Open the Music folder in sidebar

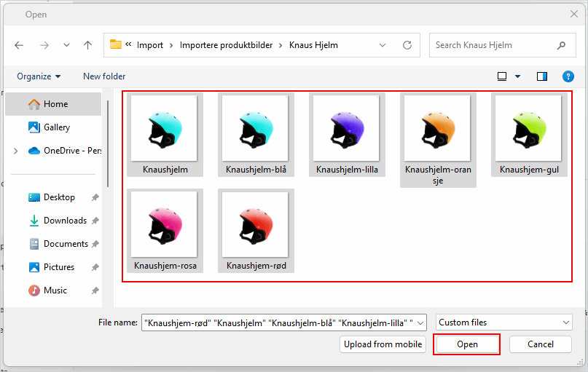point(55,290)
